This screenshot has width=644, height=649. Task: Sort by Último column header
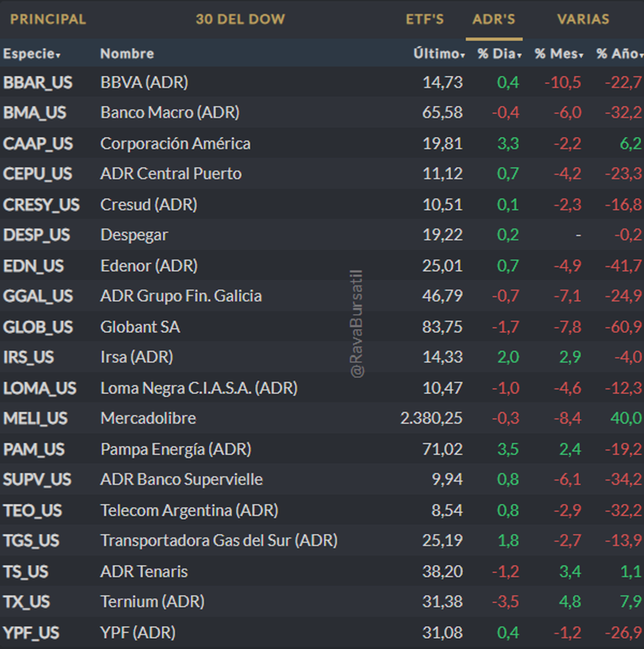click(438, 54)
